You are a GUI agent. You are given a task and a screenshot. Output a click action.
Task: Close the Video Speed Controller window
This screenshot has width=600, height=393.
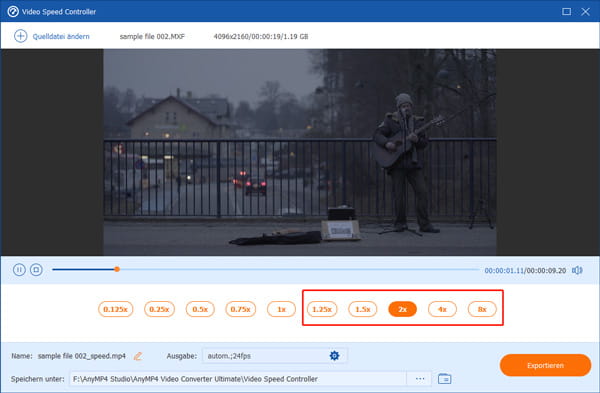(585, 11)
